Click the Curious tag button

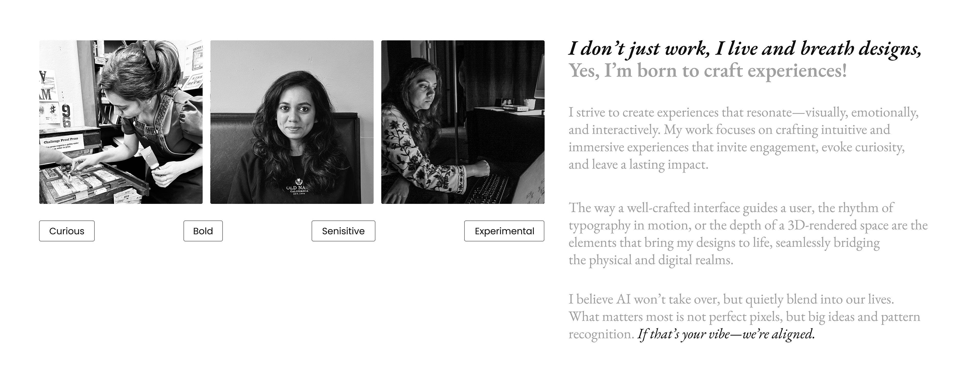point(67,231)
